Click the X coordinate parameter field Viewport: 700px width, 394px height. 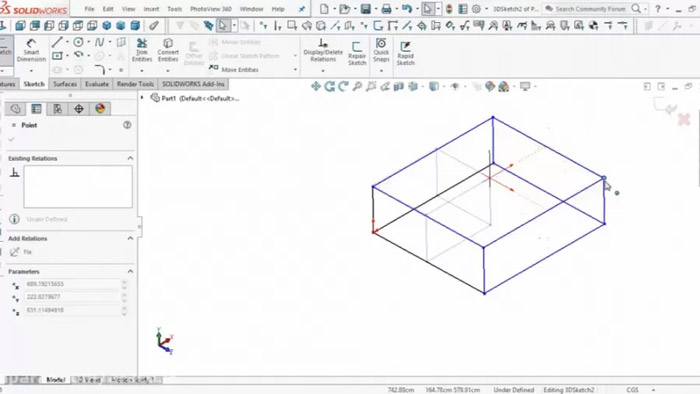click(x=73, y=284)
